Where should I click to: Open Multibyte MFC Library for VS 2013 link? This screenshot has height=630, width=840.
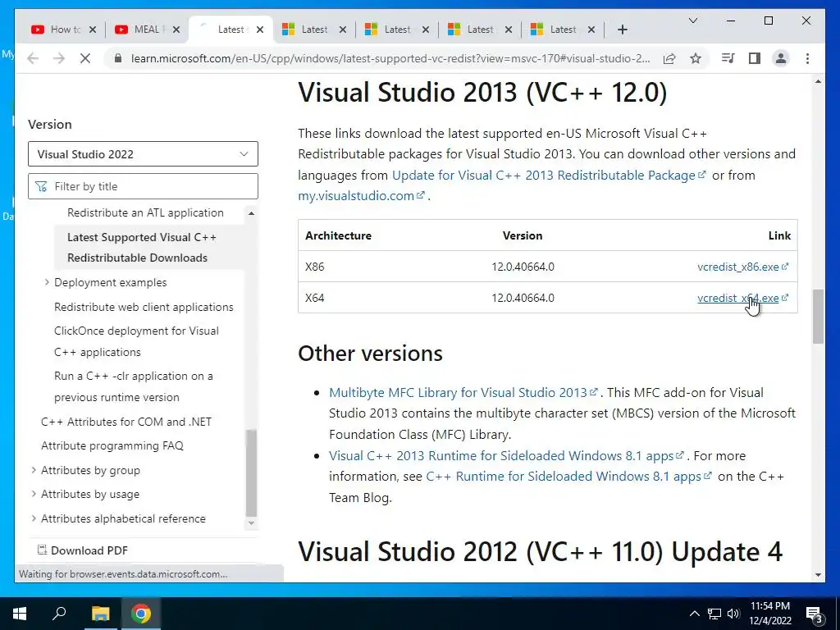click(463, 392)
